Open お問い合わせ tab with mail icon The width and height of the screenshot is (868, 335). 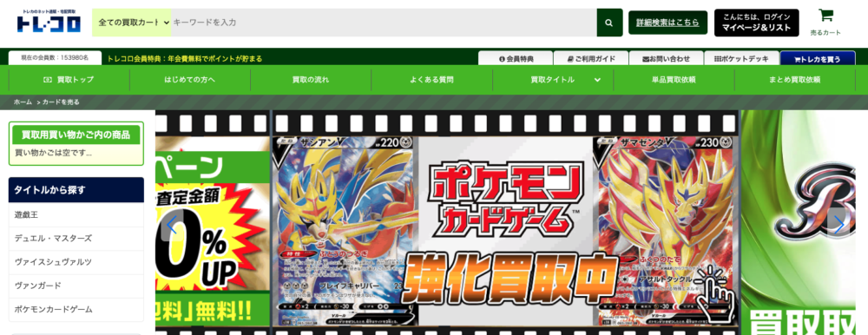(x=666, y=59)
